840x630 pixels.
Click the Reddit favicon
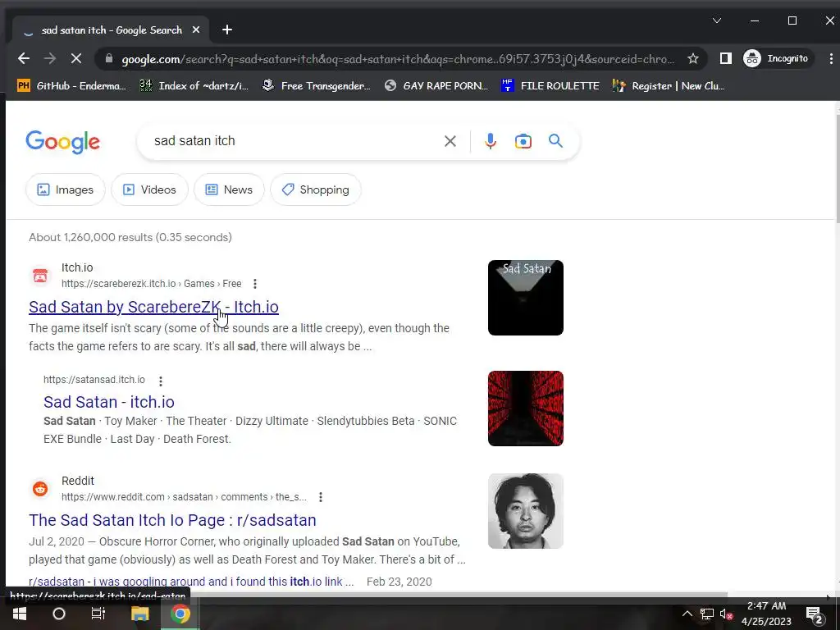point(40,489)
